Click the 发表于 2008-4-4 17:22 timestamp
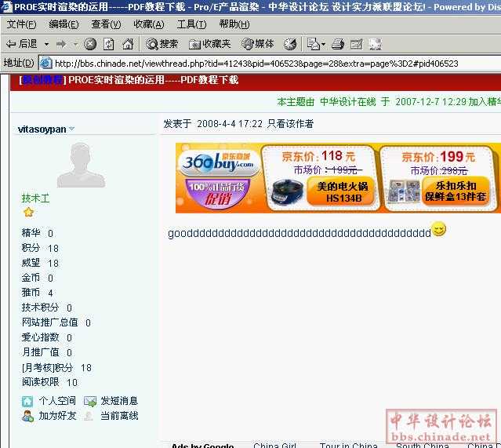 tap(212, 124)
